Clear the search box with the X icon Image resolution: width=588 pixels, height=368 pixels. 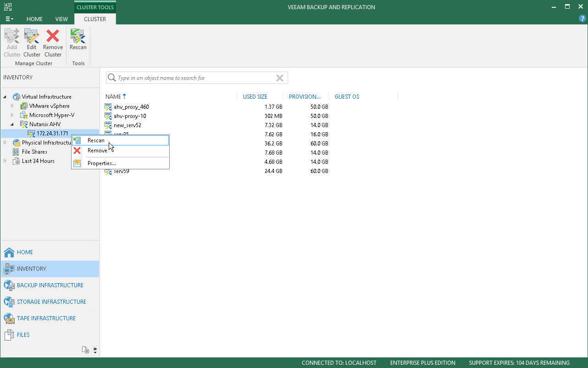click(x=280, y=78)
